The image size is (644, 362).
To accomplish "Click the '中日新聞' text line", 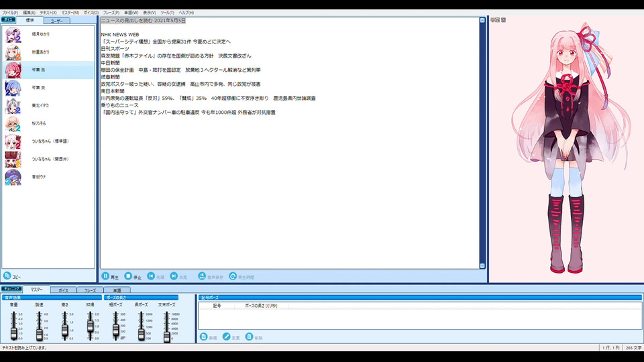I will (x=111, y=63).
